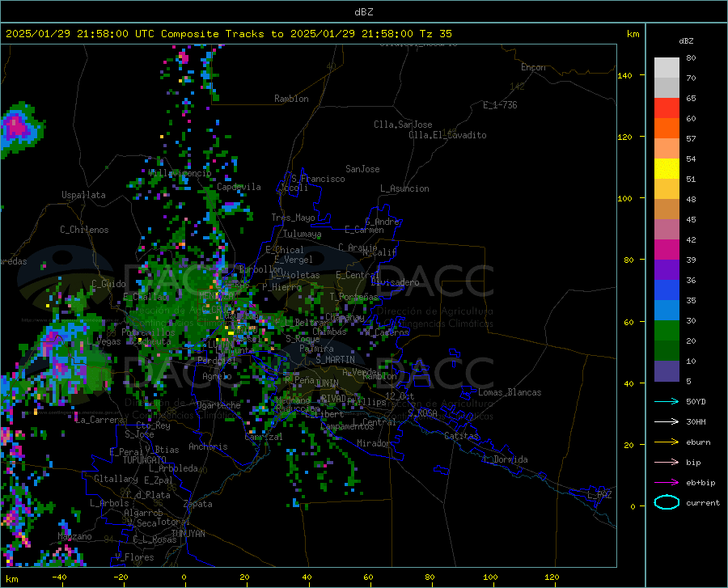Select the dark green 10-20 dBZ swatch
Viewport: 728px width, 588px height.
coord(667,351)
